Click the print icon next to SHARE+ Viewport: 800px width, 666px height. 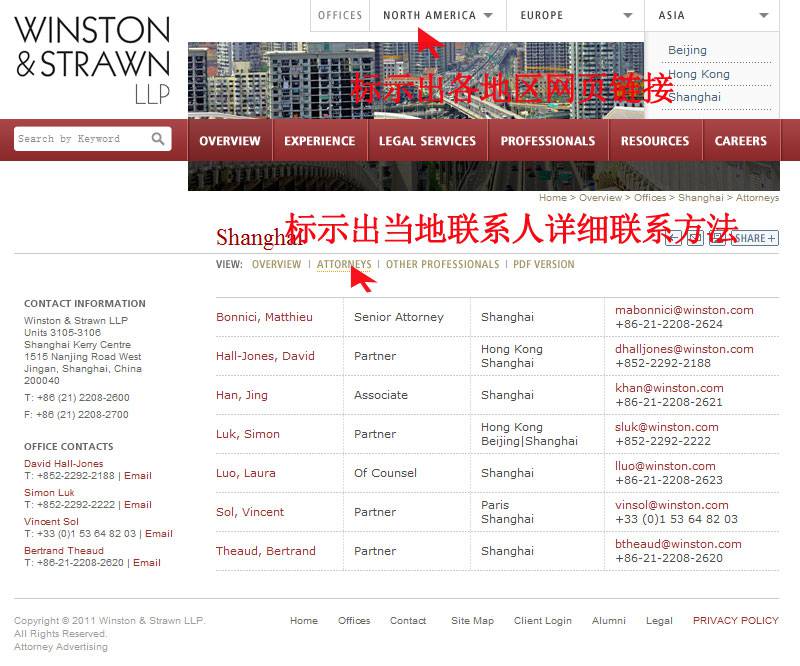tap(719, 238)
